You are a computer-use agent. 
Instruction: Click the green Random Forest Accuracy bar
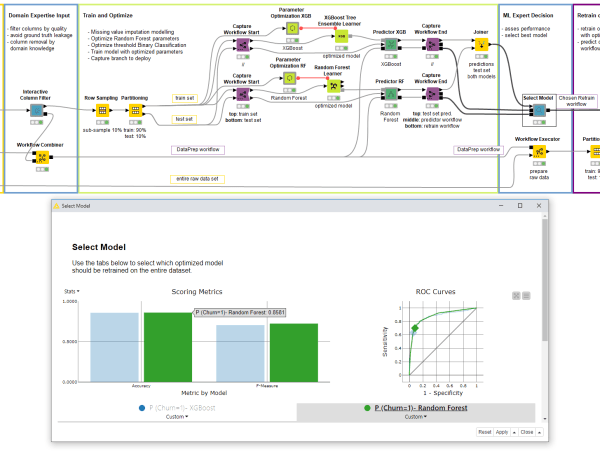(x=168, y=347)
